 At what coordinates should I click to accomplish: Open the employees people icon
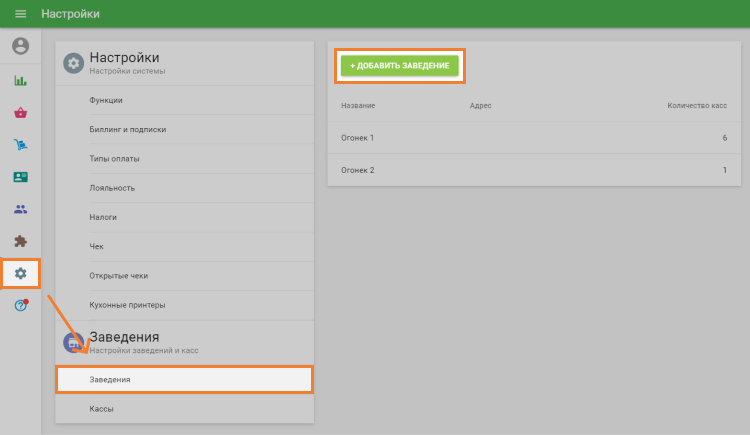(20, 209)
